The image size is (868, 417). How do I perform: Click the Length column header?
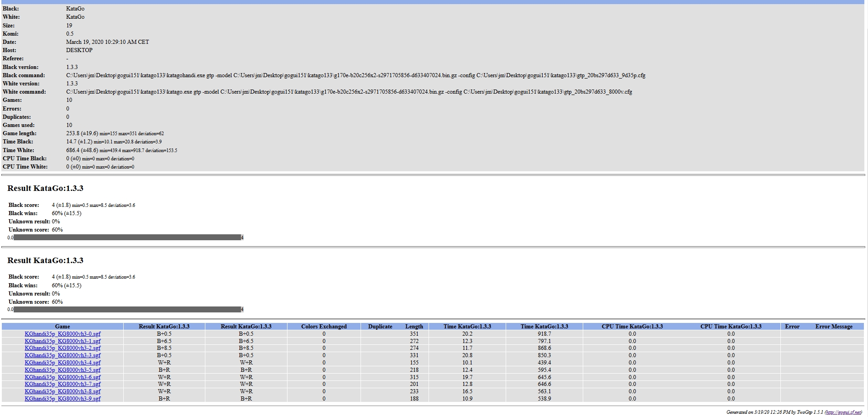point(414,327)
